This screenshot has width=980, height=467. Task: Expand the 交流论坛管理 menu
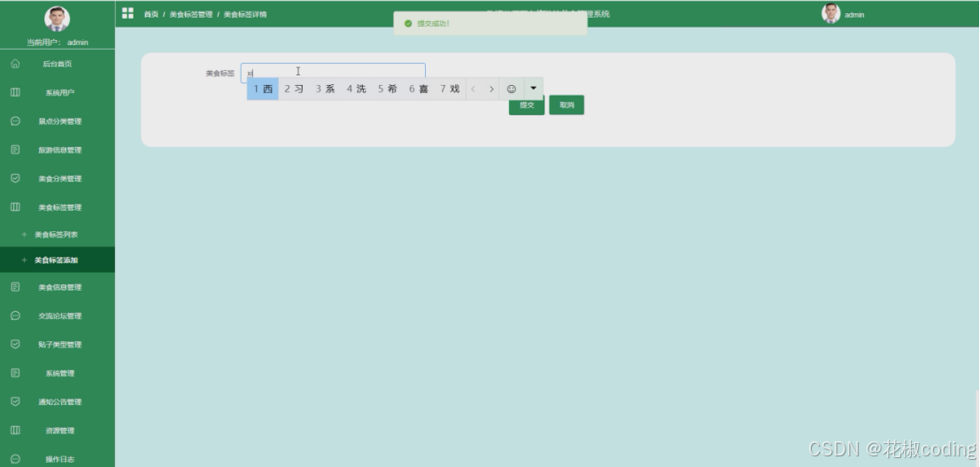pos(58,316)
